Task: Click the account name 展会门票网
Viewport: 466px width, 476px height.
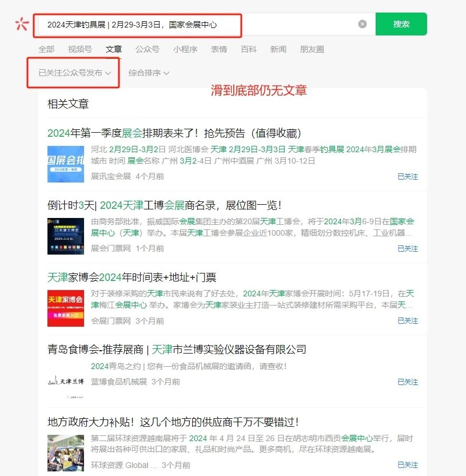Action: [111, 249]
